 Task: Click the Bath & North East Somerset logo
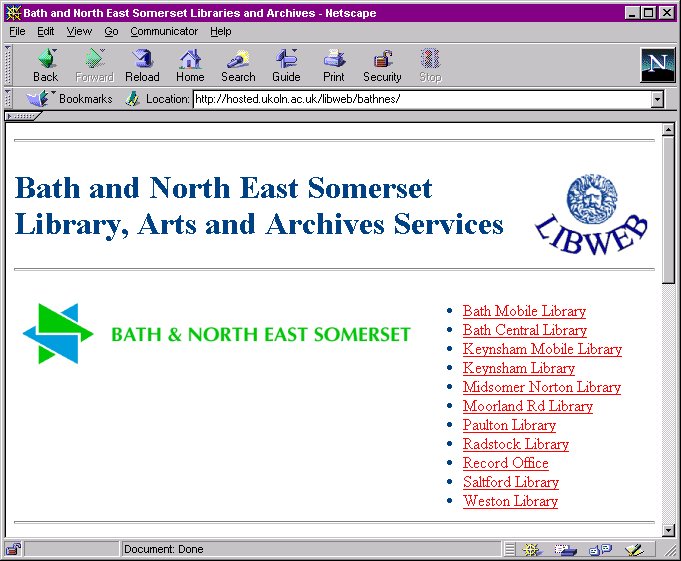coord(216,333)
